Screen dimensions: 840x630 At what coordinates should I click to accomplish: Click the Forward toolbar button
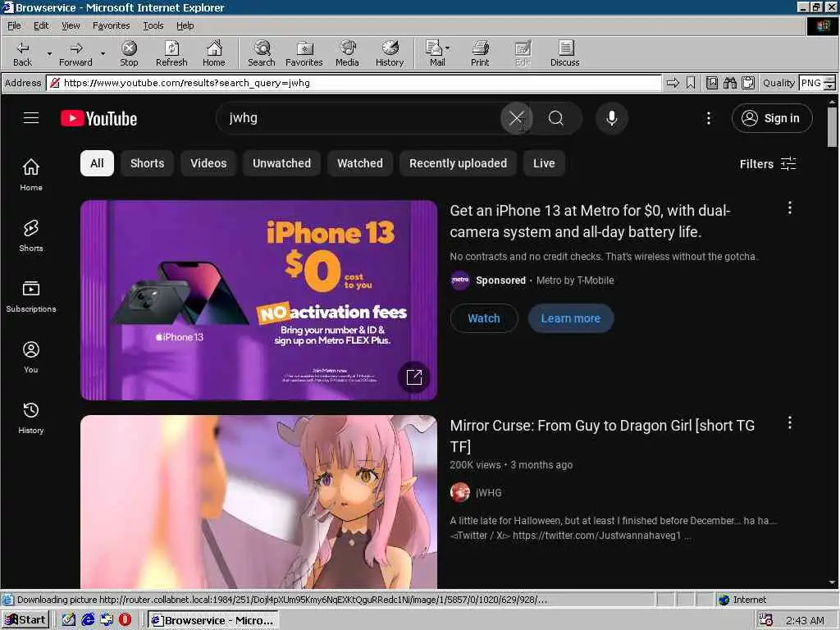point(75,53)
